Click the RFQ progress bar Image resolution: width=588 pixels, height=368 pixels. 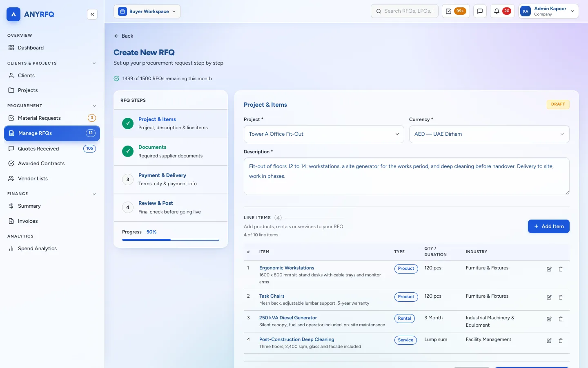pos(171,240)
